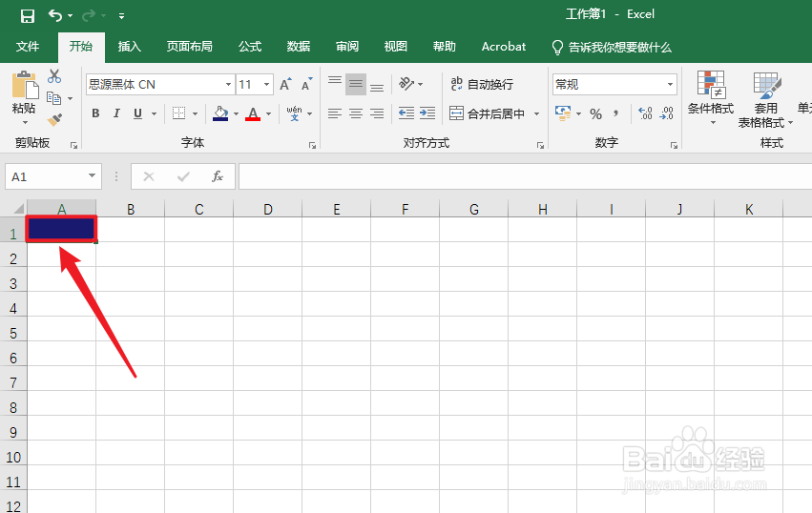Viewport: 812px width, 513px height.
Task: Open Fill Color palette arrow
Action: point(236,113)
